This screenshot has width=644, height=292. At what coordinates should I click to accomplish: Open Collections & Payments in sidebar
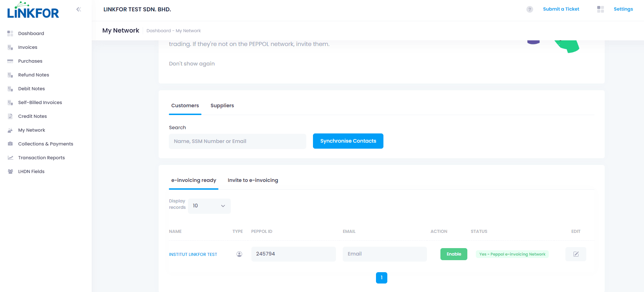(46, 144)
